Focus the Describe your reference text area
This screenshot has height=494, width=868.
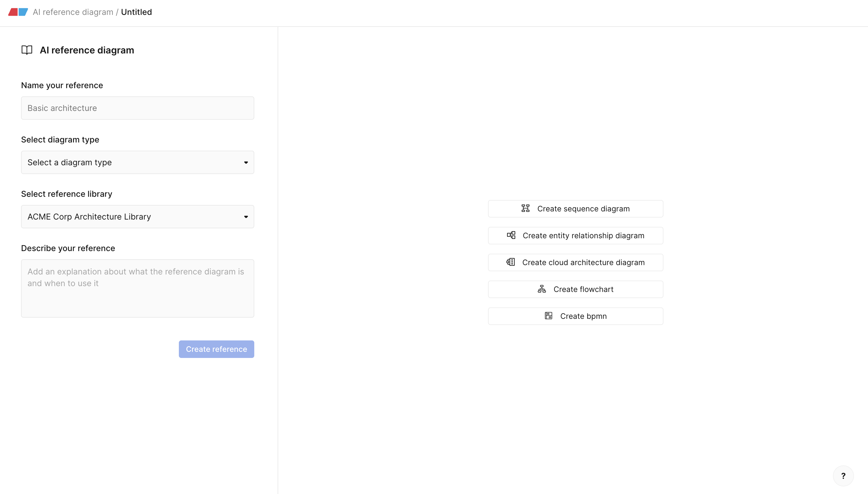[x=138, y=288]
